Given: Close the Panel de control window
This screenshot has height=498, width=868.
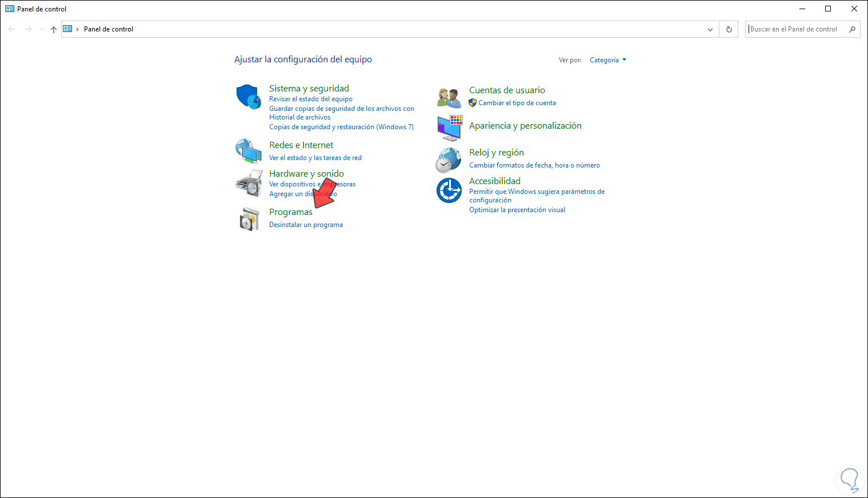Looking at the screenshot, I should pyautogui.click(x=854, y=9).
